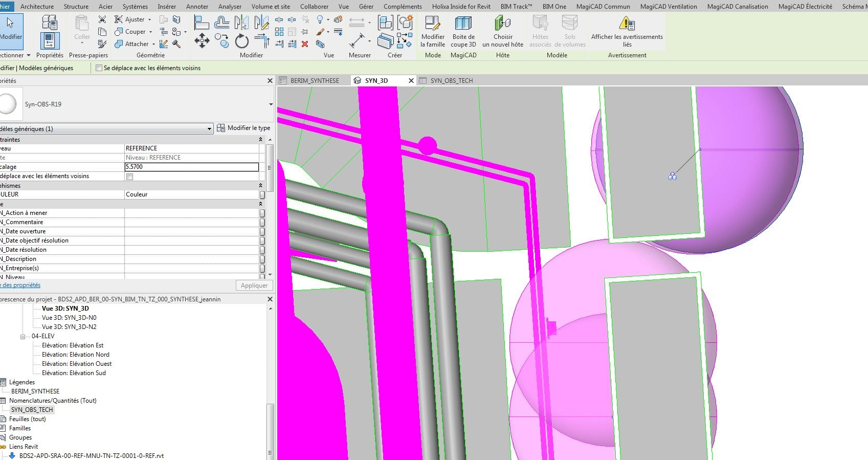Click the red Delete X icon
This screenshot has width=868, height=460.
click(x=305, y=44)
